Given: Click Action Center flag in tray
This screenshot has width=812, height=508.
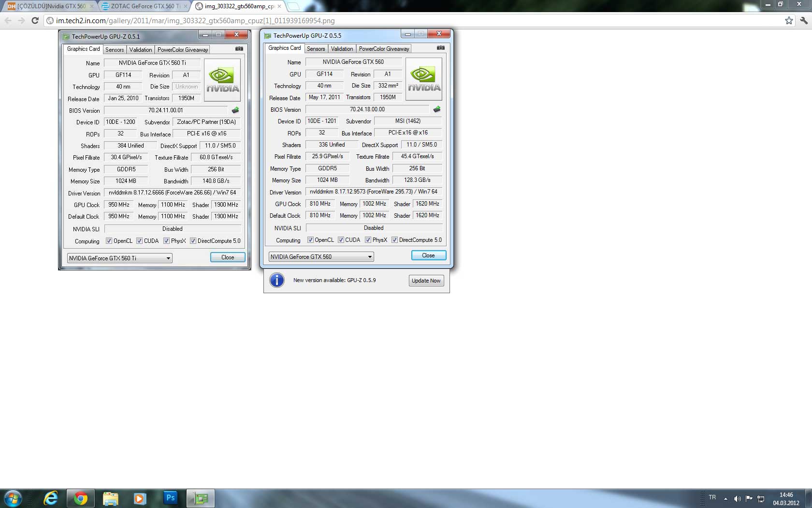Looking at the screenshot, I should coord(749,499).
